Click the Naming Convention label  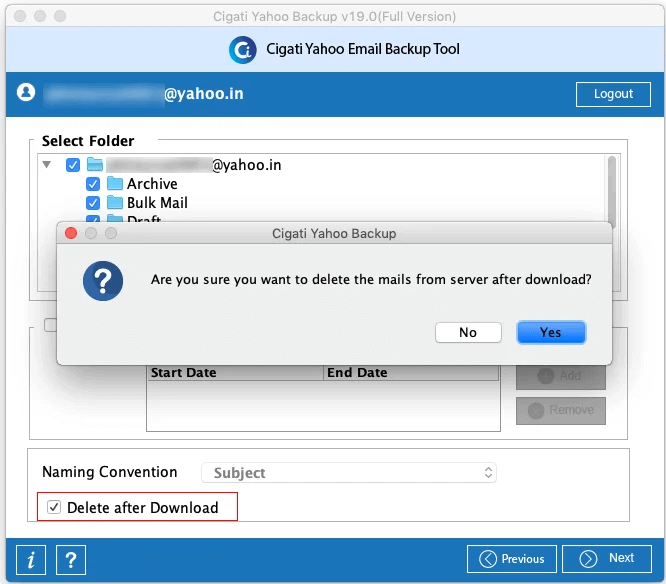click(110, 472)
